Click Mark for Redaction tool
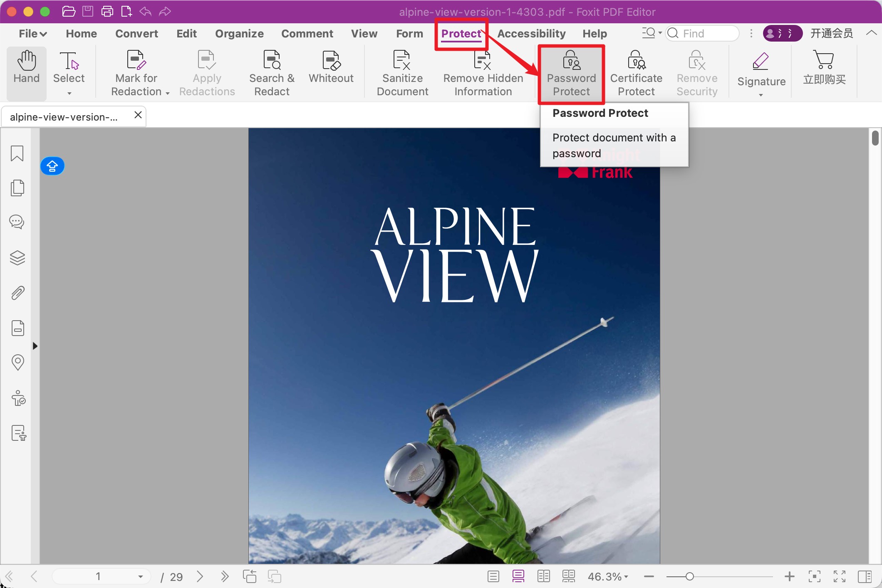882x588 pixels. 136,73
